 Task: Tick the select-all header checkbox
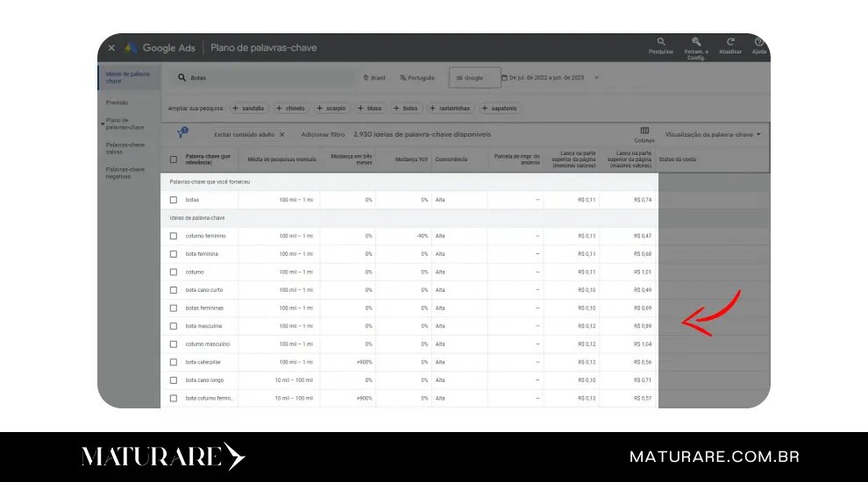pos(174,159)
